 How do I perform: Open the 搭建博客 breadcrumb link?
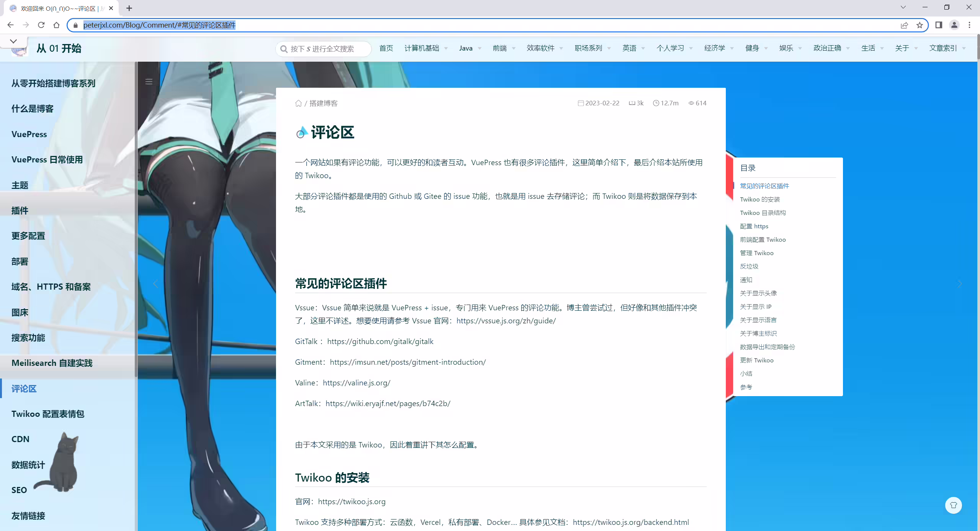(323, 103)
